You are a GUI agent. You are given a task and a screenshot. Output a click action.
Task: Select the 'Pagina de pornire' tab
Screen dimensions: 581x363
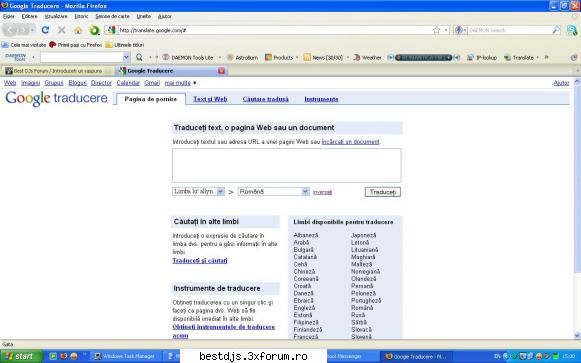pos(150,99)
